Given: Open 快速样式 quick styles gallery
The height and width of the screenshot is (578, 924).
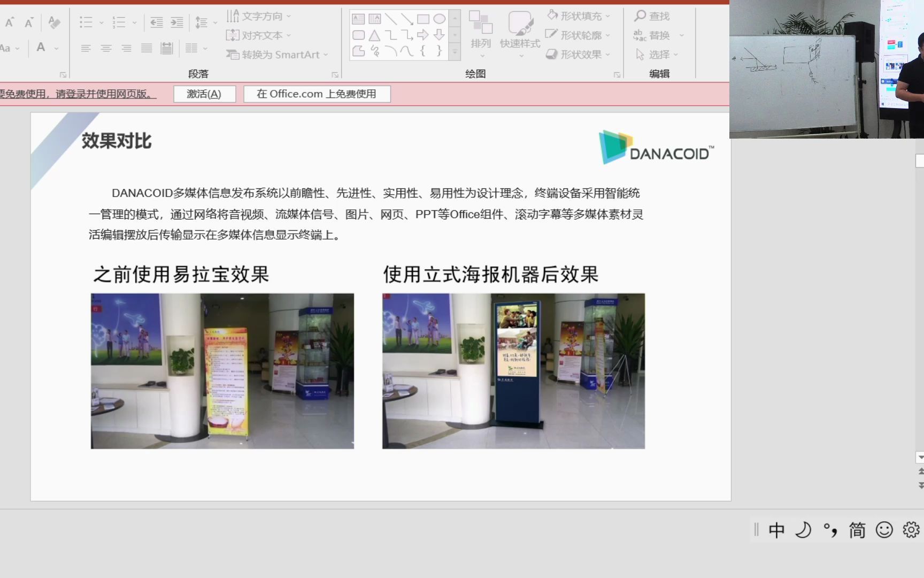Looking at the screenshot, I should pyautogui.click(x=520, y=35).
